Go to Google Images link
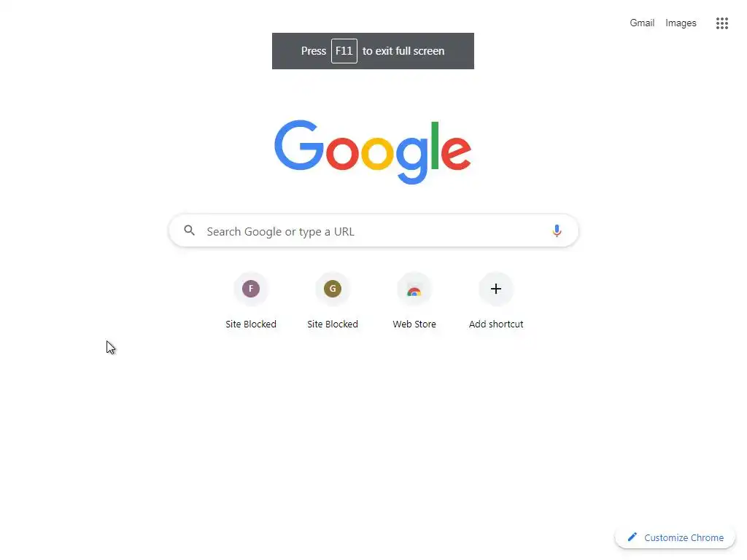This screenshot has height=560, width=747. [681, 23]
